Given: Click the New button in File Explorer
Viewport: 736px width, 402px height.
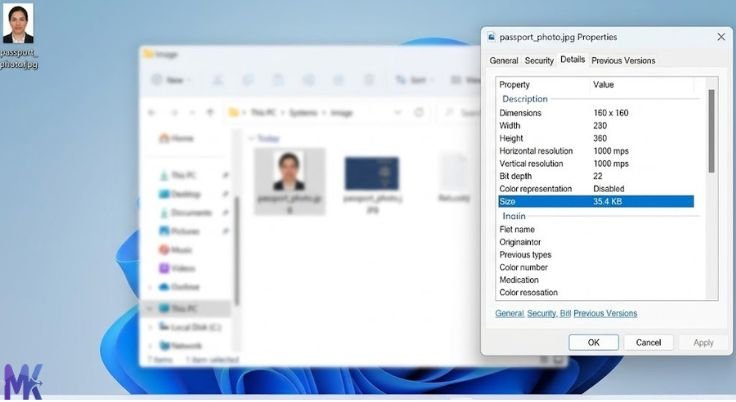Looking at the screenshot, I should 170,80.
